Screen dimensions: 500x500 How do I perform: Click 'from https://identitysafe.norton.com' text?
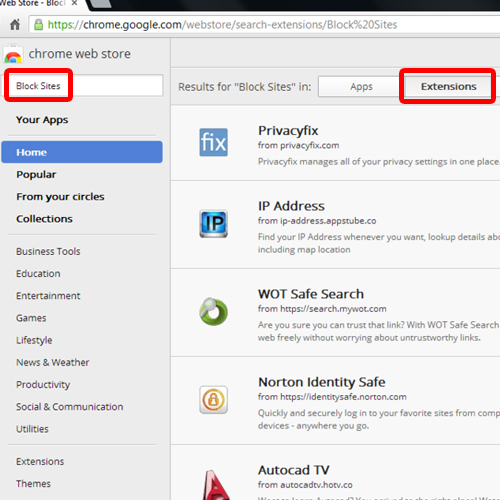coord(332,397)
